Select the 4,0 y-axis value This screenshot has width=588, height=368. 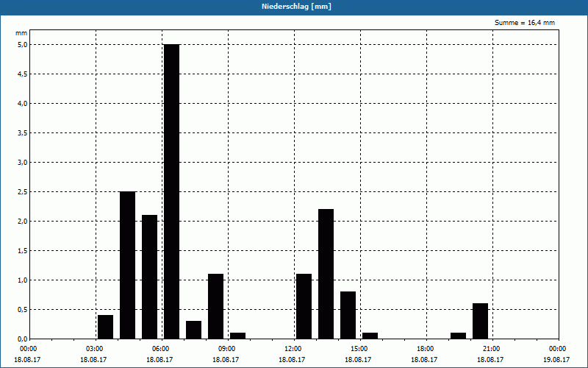[x=23, y=103]
